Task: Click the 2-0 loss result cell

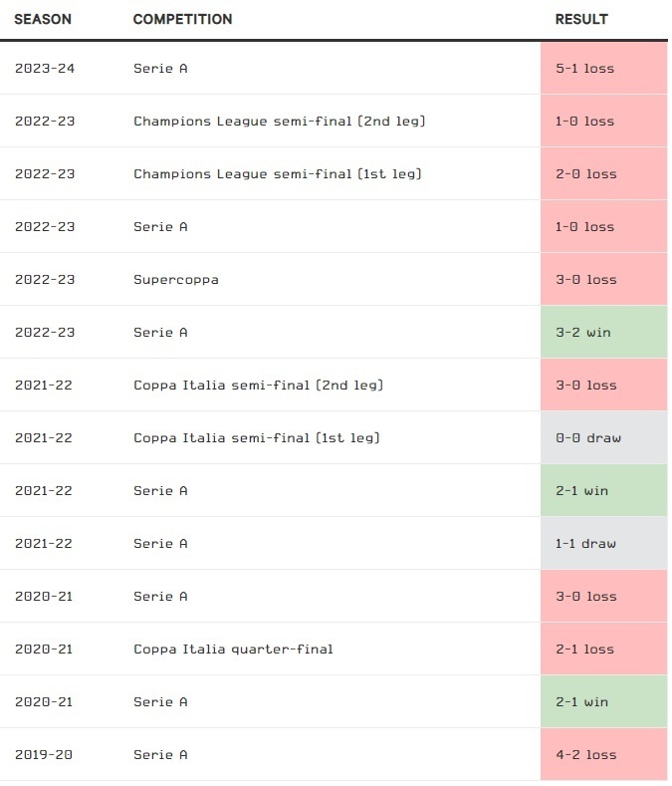Action: [x=602, y=174]
